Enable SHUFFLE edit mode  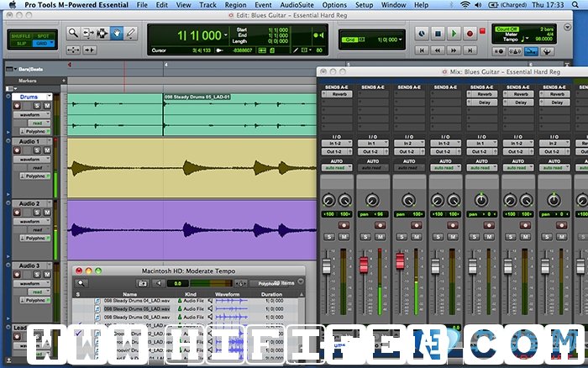click(21, 36)
